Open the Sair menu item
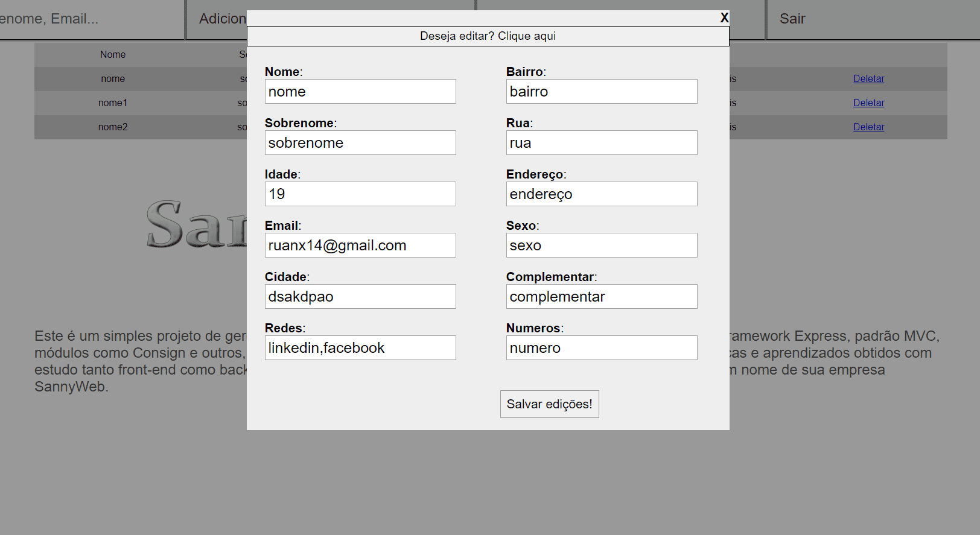The image size is (980, 535). point(792,19)
